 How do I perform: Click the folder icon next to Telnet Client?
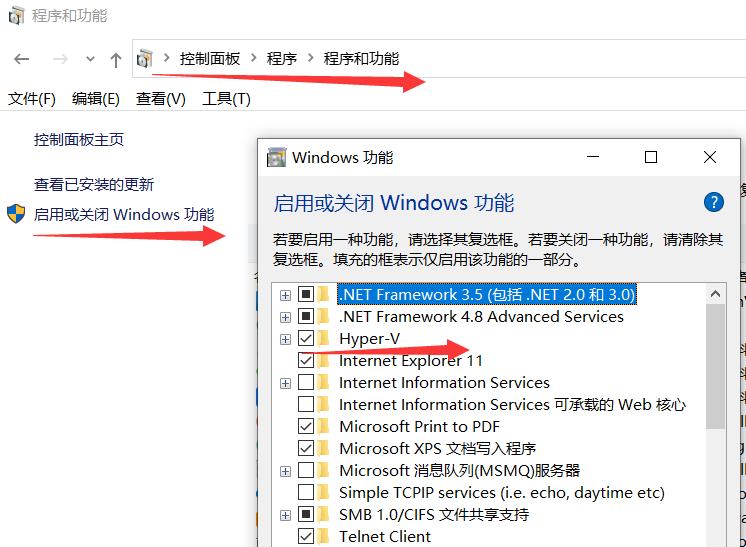324,536
